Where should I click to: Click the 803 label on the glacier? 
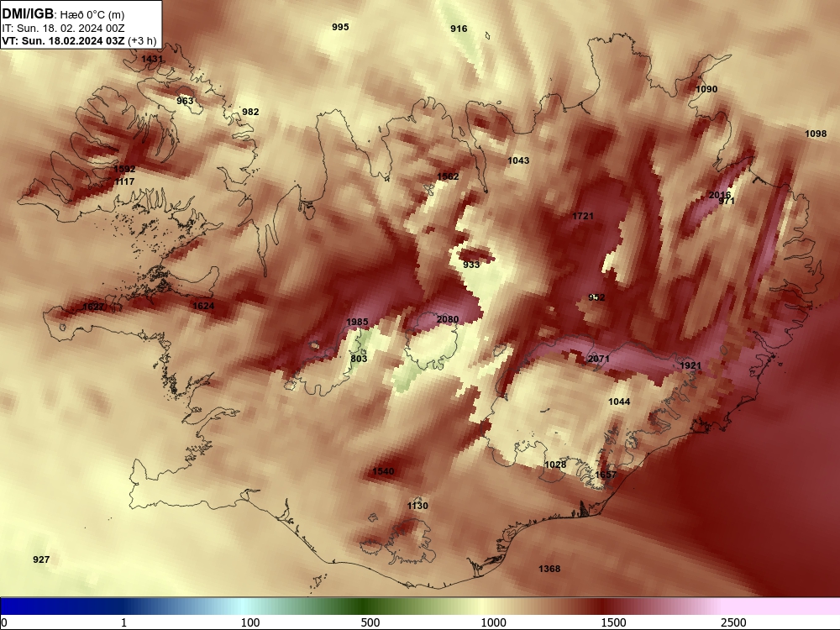pyautogui.click(x=359, y=359)
